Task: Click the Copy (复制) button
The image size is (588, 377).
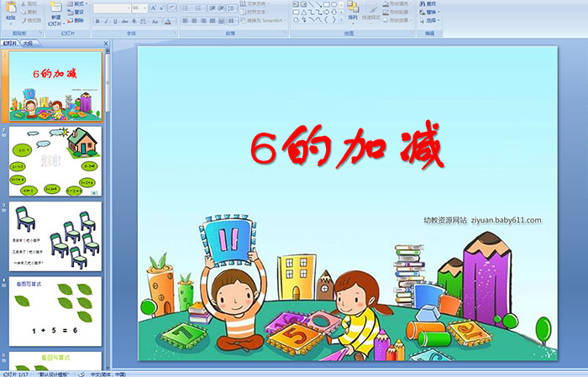Action: pyautogui.click(x=29, y=12)
